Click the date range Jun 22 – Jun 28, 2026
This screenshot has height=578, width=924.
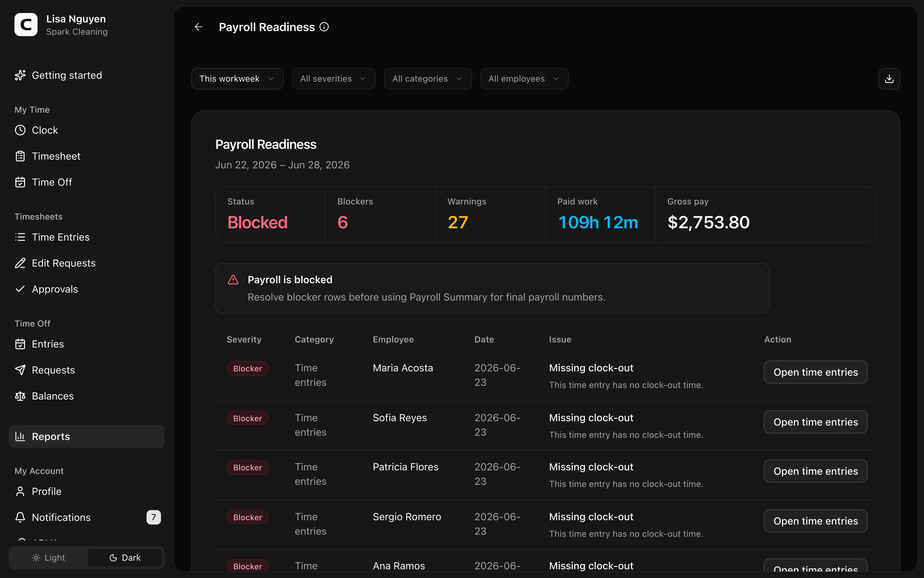tap(282, 165)
